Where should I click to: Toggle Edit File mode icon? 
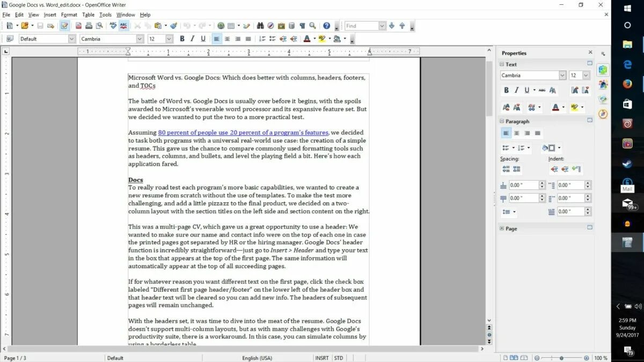point(64,26)
